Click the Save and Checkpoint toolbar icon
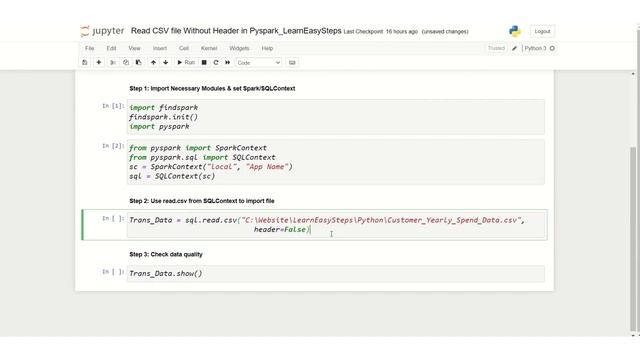Image resolution: width=640 pixels, height=360 pixels. pyautogui.click(x=84, y=62)
